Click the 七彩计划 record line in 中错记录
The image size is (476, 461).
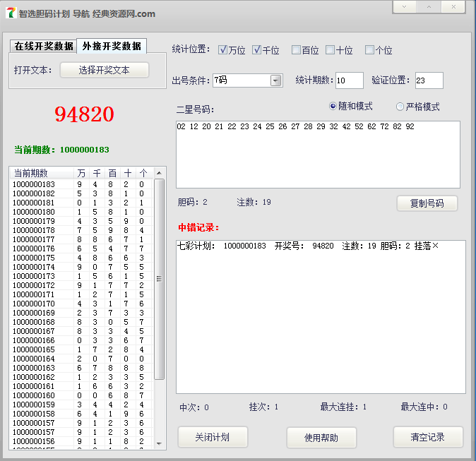click(x=307, y=246)
